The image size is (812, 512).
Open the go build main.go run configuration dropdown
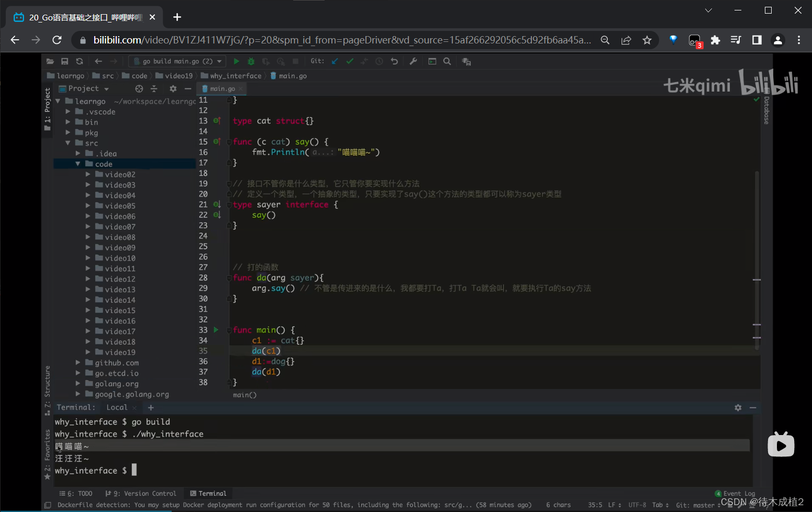177,61
